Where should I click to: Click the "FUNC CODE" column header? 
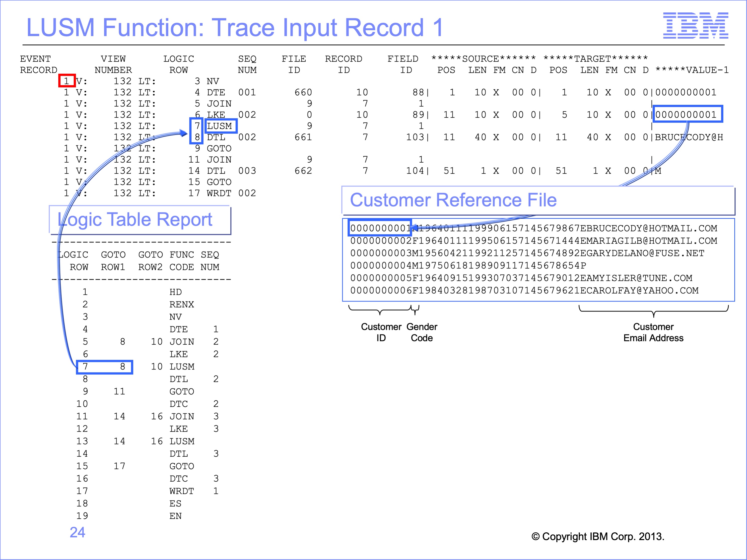pyautogui.click(x=182, y=261)
